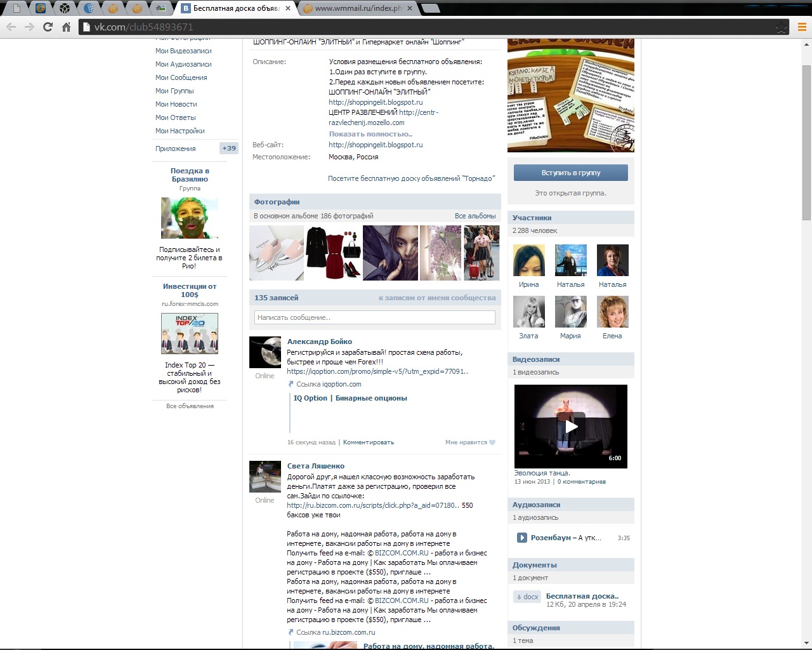Open Мои Сообщения in the left menu
Screen dimensions: 812x650
pos(181,77)
